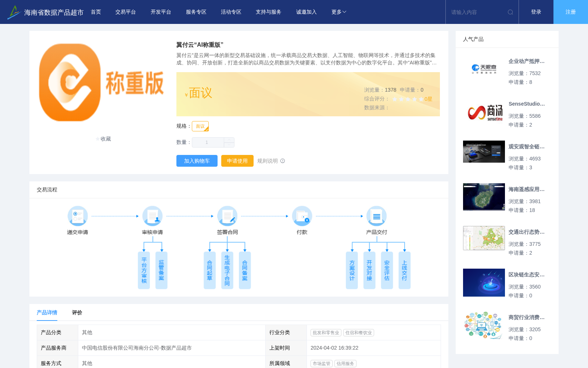Image resolution: width=588 pixels, height=368 pixels.
Task: Click the quantity input field
Action: point(208,142)
